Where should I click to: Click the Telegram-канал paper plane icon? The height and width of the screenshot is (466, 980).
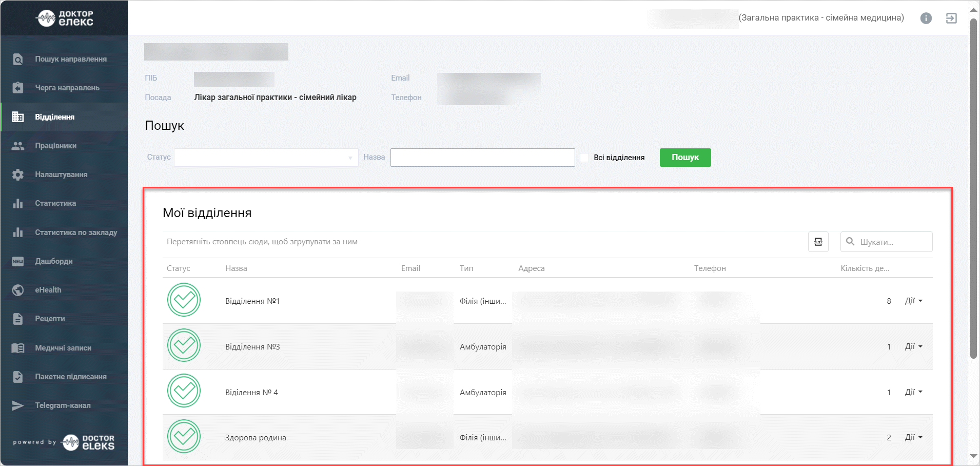[18, 405]
